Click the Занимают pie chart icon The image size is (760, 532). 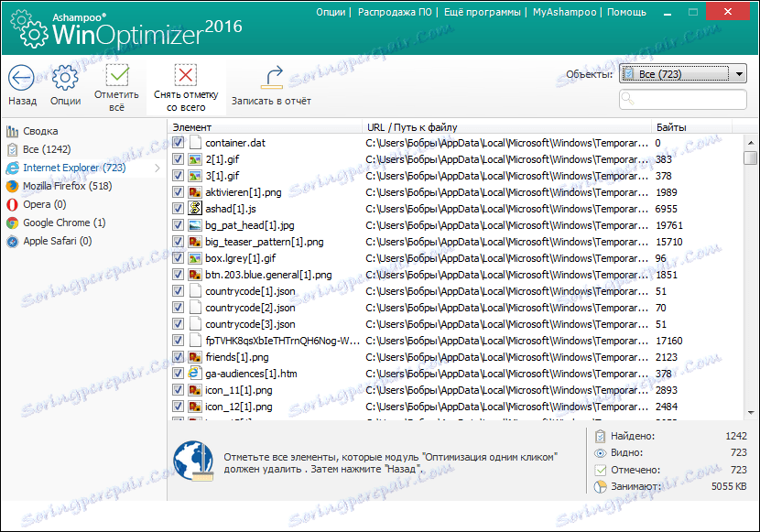coord(600,486)
